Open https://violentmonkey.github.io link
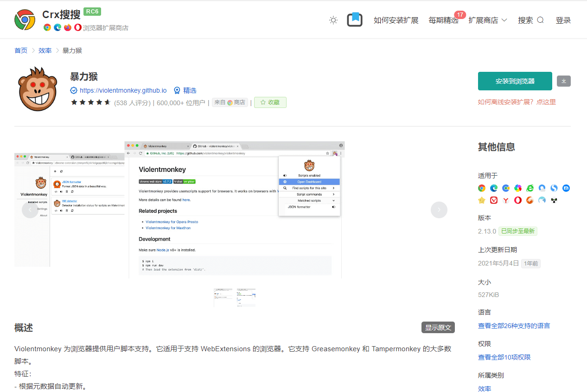 (123, 90)
